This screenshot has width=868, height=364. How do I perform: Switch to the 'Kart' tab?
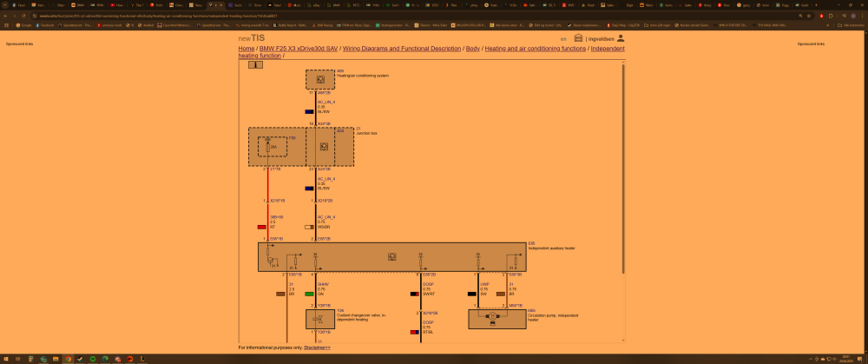click(38, 5)
